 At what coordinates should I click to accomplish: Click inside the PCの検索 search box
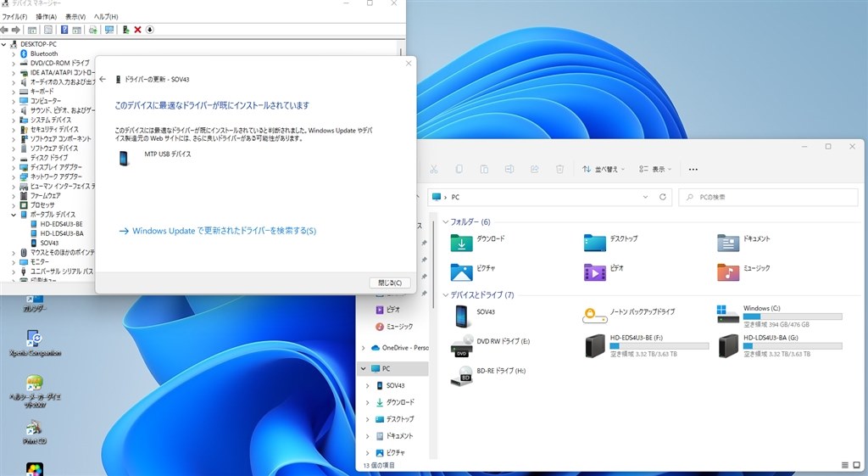(768, 197)
